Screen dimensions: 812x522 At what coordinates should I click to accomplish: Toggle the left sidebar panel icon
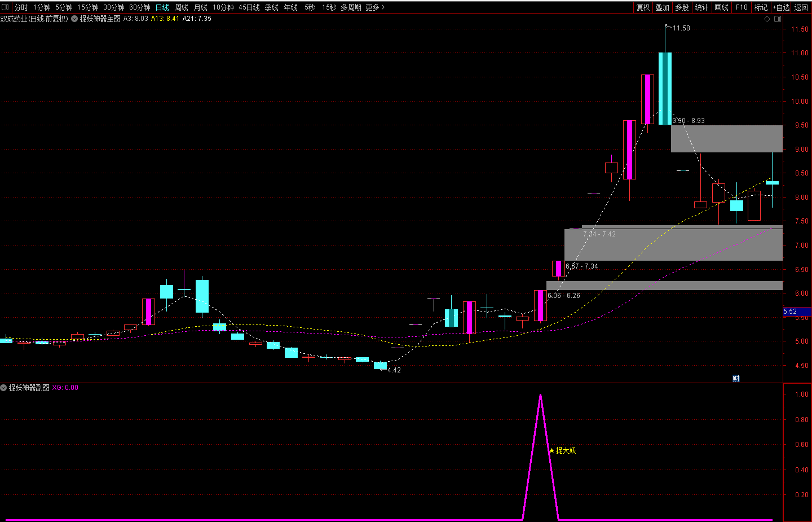6,7
